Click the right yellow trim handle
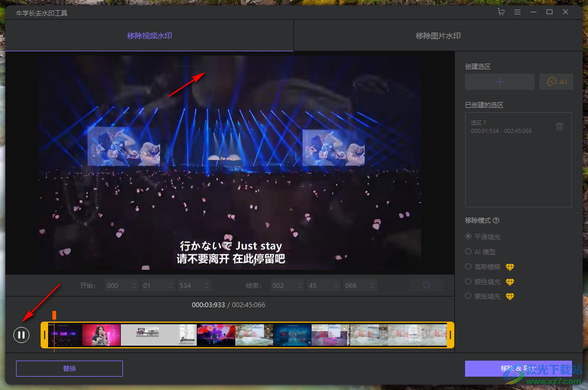This screenshot has height=390, width=588. click(x=451, y=335)
